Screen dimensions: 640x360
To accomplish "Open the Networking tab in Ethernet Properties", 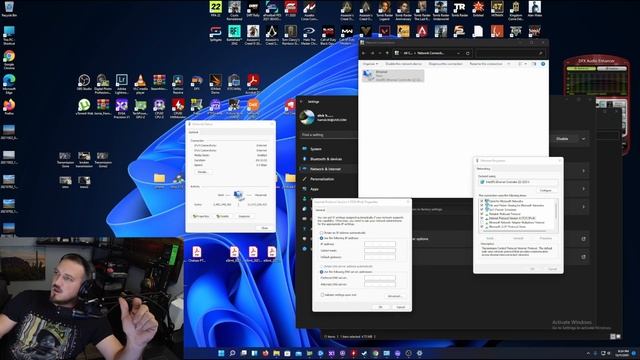I will (x=484, y=169).
